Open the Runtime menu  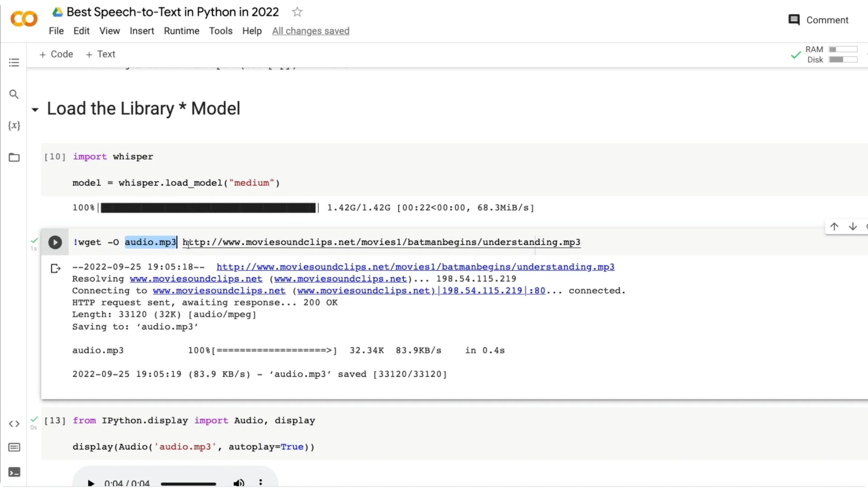(x=181, y=31)
